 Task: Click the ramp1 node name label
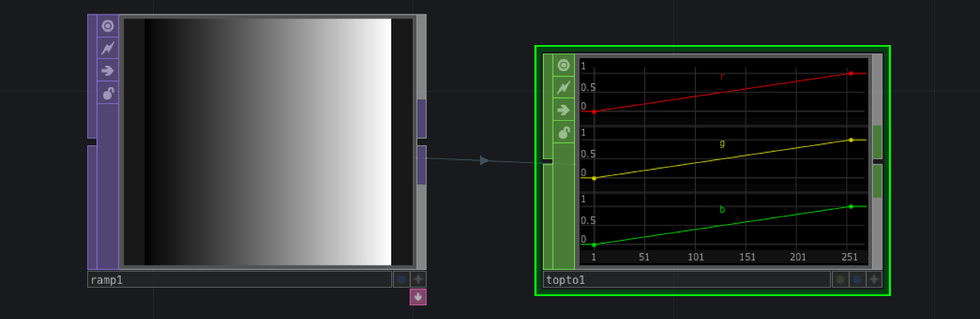click(x=240, y=279)
